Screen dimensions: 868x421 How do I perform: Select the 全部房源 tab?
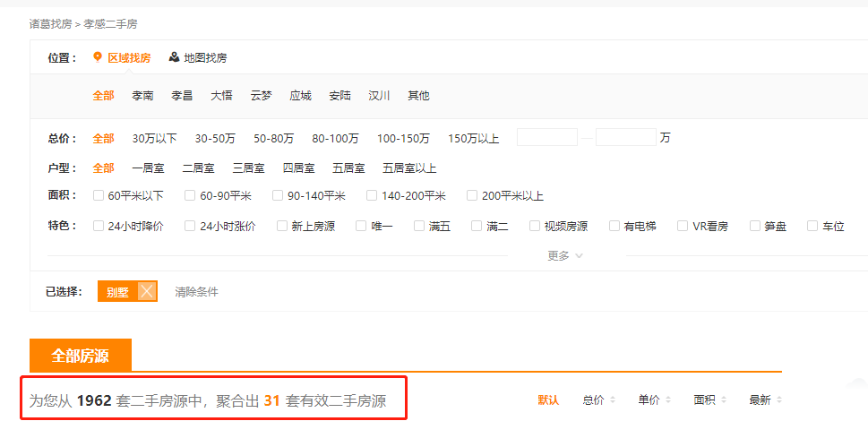click(81, 356)
